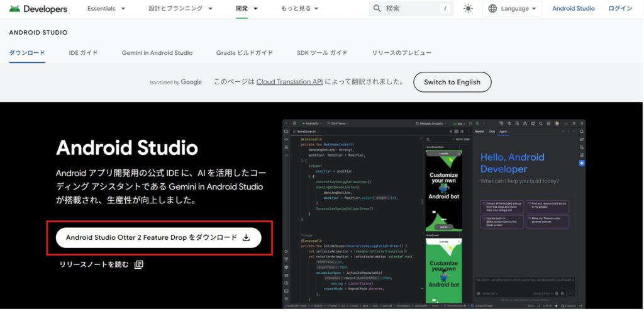644x311 pixels.
Task: Click the Switch to English button
Action: click(x=452, y=82)
